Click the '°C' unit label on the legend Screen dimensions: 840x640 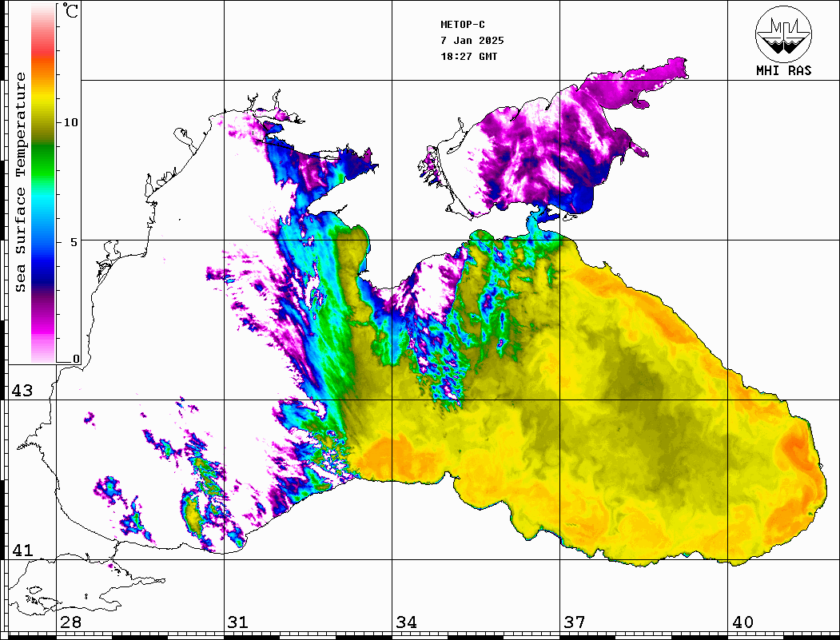click(70, 10)
